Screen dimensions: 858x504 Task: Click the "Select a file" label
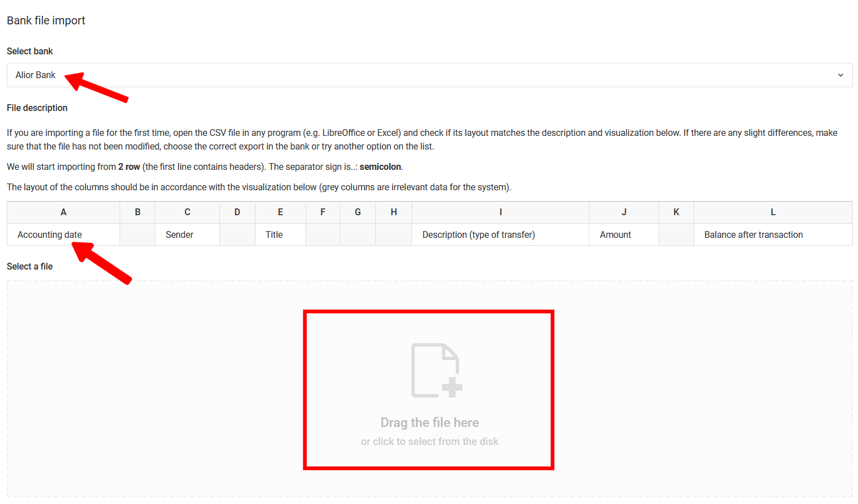coord(29,266)
